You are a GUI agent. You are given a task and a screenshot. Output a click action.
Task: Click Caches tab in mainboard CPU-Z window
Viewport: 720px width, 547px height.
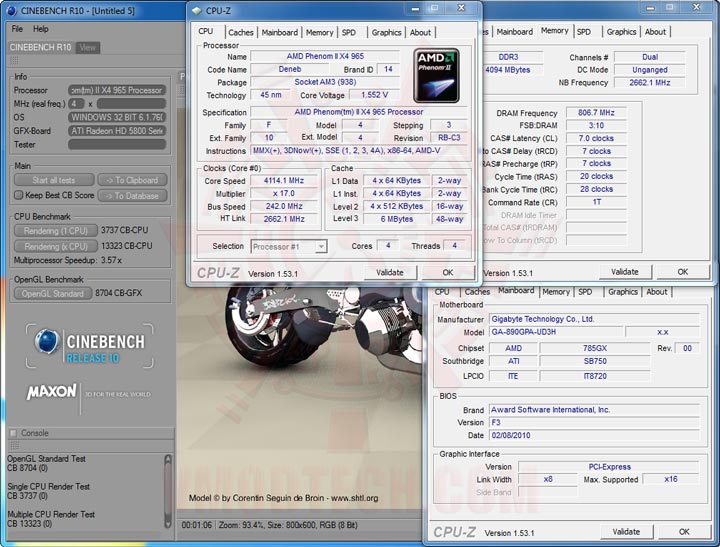tap(477, 292)
